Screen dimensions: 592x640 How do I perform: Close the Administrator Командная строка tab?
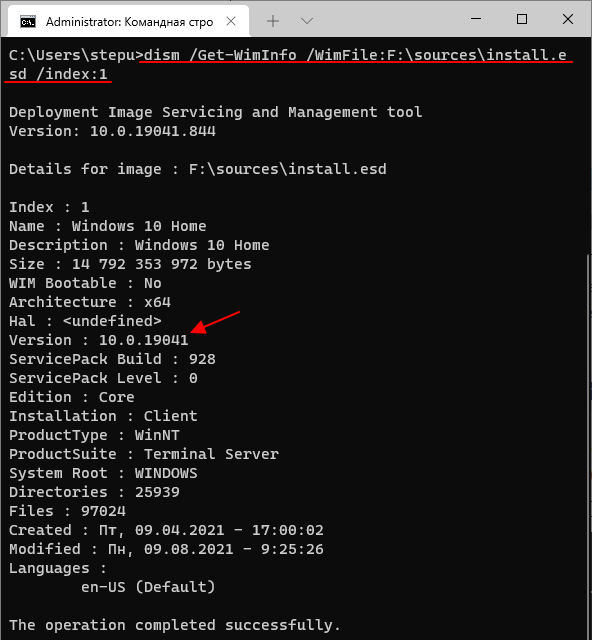click(231, 21)
